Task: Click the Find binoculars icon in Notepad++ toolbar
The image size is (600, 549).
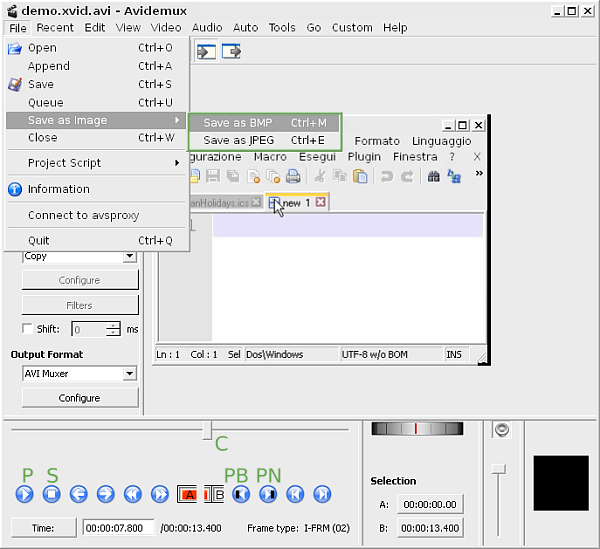Action: point(434,176)
